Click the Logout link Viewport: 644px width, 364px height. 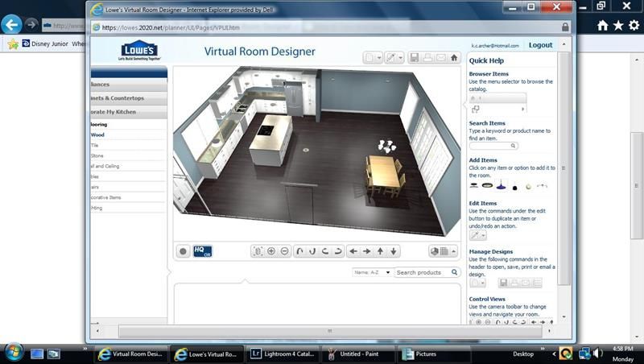[540, 45]
